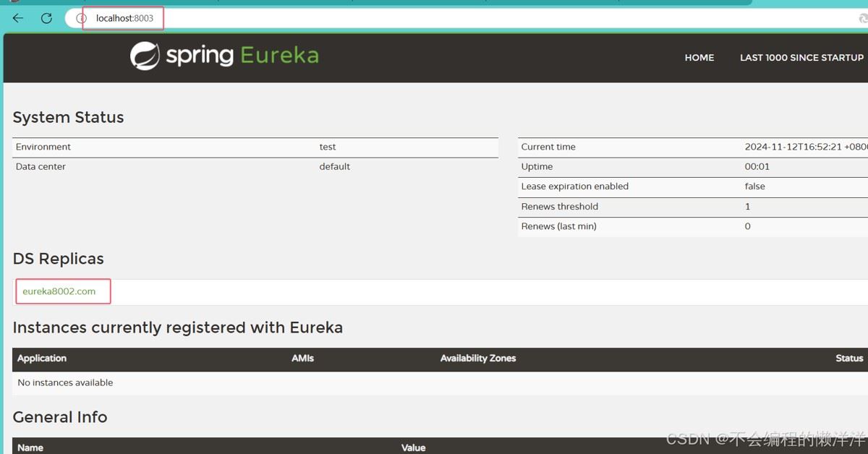Select the Lease expiration enabled label
This screenshot has height=454, width=868.
coord(575,187)
